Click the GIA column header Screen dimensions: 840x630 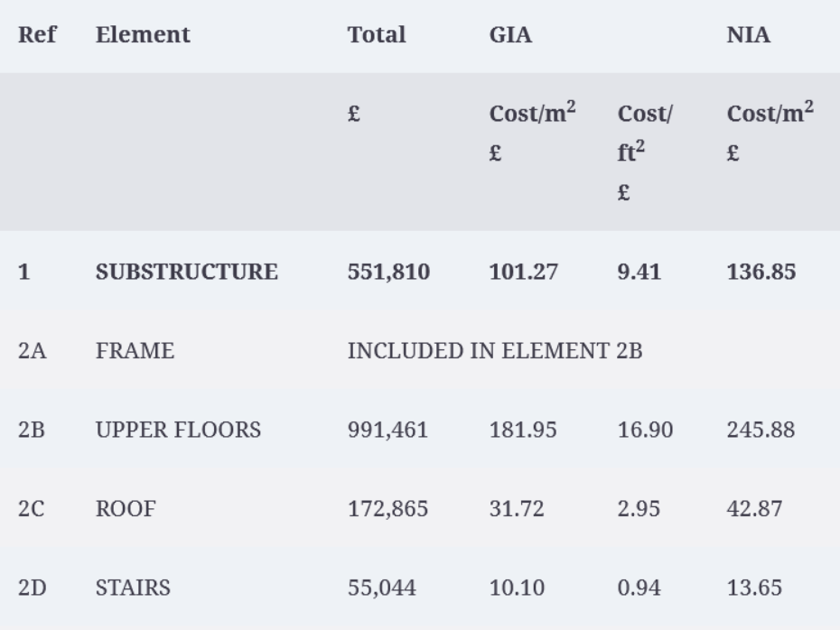coord(510,35)
